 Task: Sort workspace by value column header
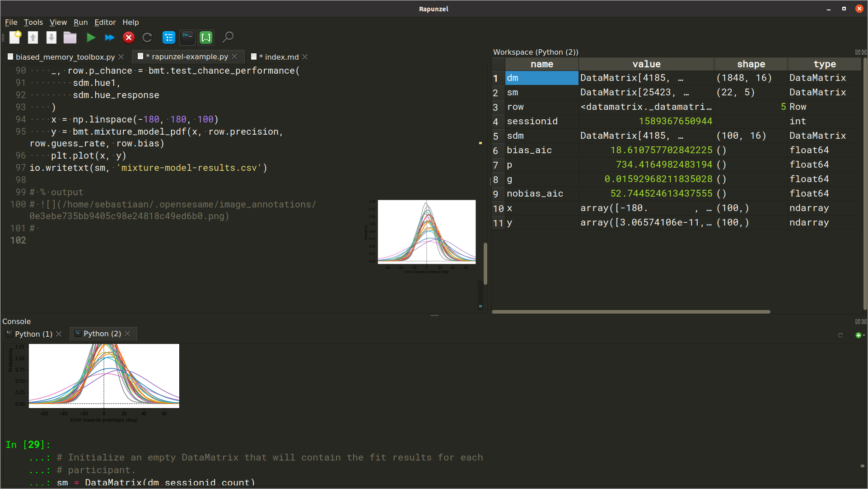(x=646, y=64)
